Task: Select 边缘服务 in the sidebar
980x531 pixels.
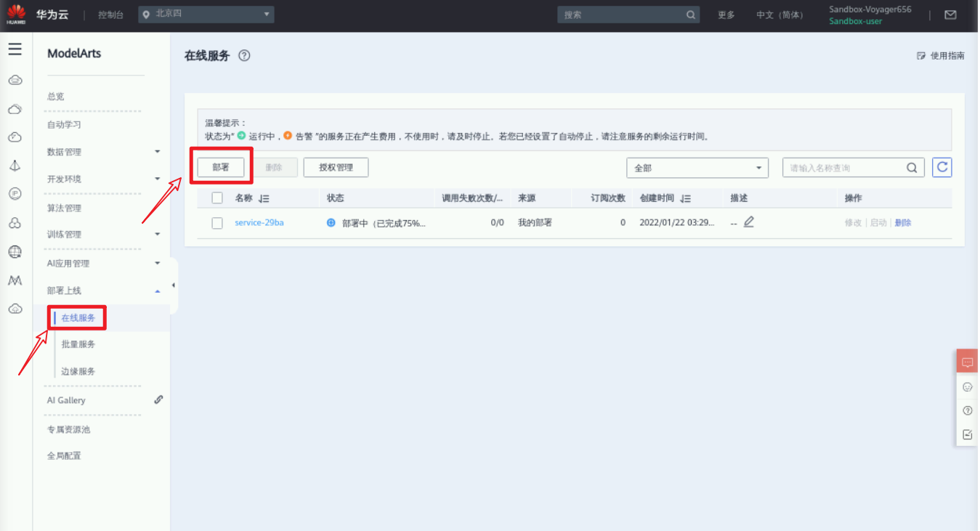Action: 78,371
